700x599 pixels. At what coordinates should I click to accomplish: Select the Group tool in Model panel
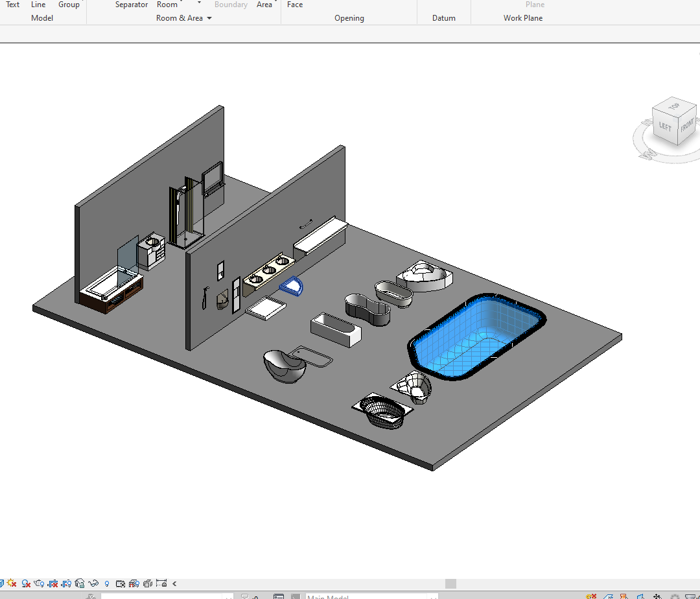coord(69,5)
